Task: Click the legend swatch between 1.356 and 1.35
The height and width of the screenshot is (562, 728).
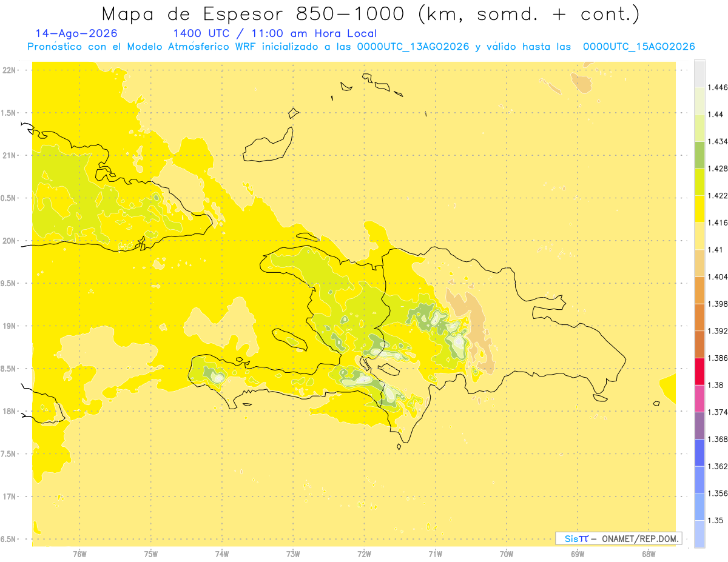Action: (699, 507)
